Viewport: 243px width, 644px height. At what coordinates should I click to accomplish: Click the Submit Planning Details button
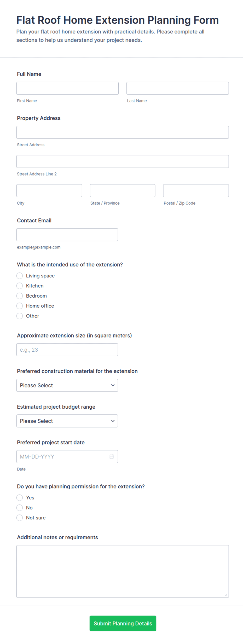pos(123,623)
